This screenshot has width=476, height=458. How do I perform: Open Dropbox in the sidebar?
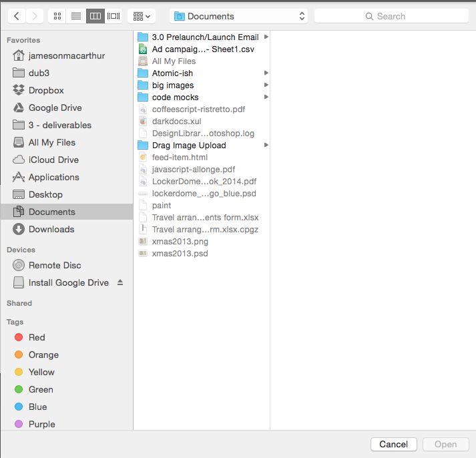pos(46,90)
